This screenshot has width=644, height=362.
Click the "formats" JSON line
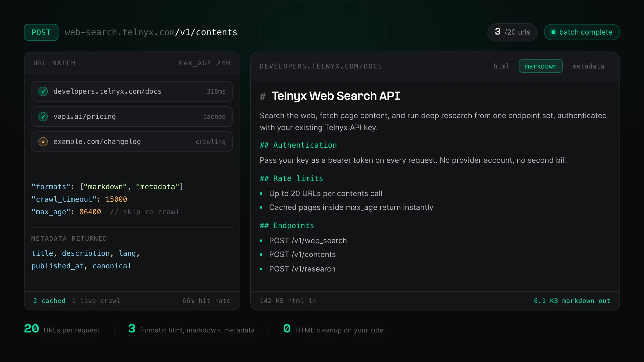coord(107,187)
